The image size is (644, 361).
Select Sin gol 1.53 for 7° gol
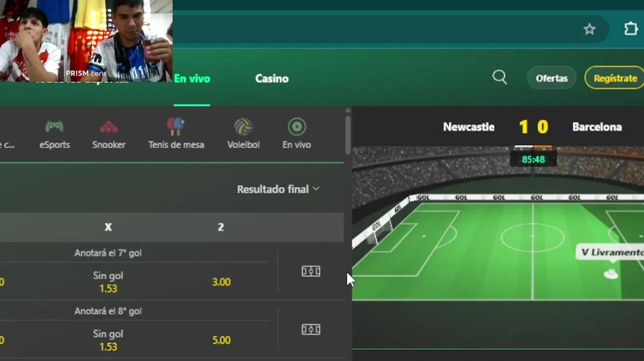pos(108,282)
